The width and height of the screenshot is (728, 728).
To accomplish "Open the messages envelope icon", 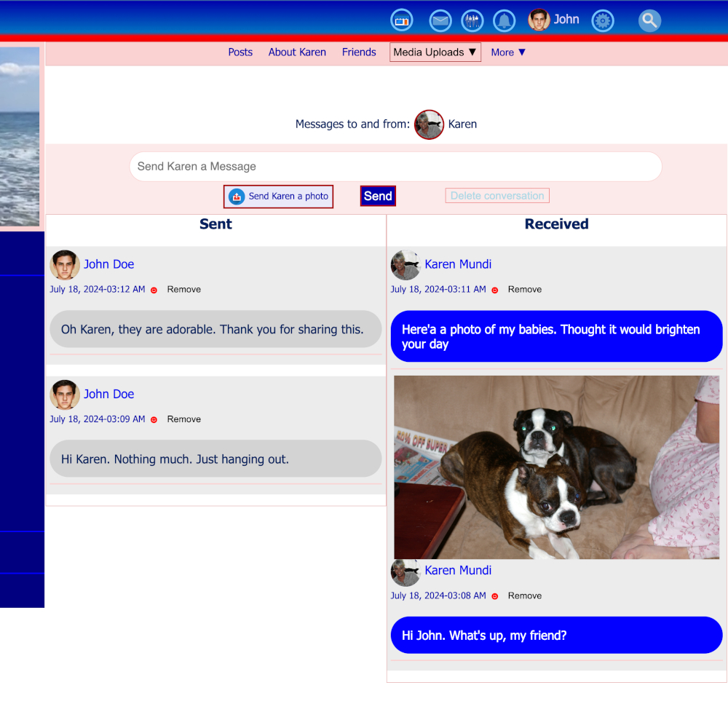I will pyautogui.click(x=440, y=20).
